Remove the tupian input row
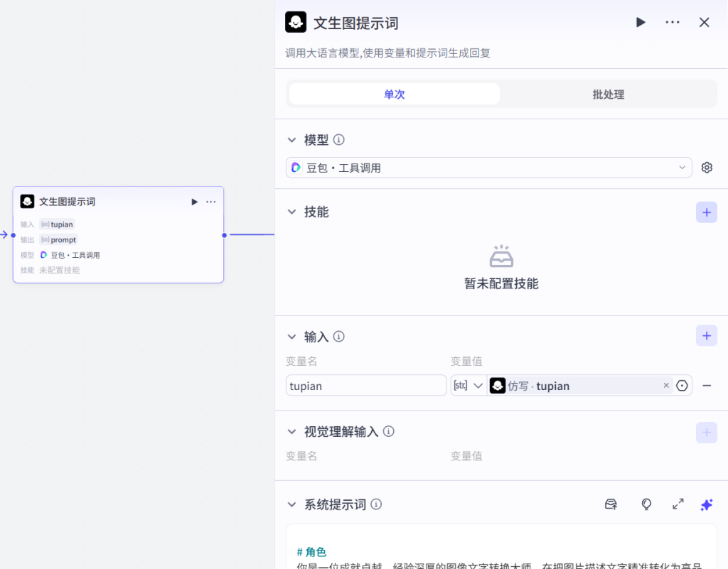The image size is (728, 569). pyautogui.click(x=707, y=386)
